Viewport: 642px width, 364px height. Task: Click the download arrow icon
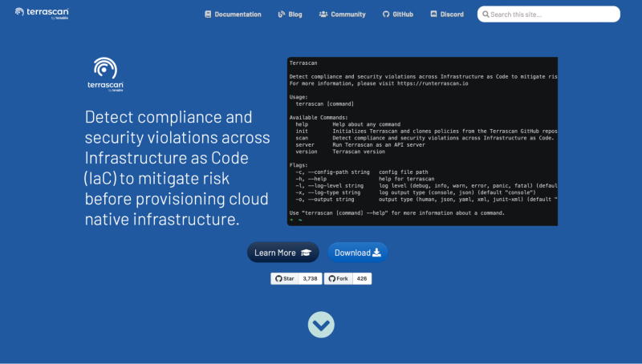[376, 253]
